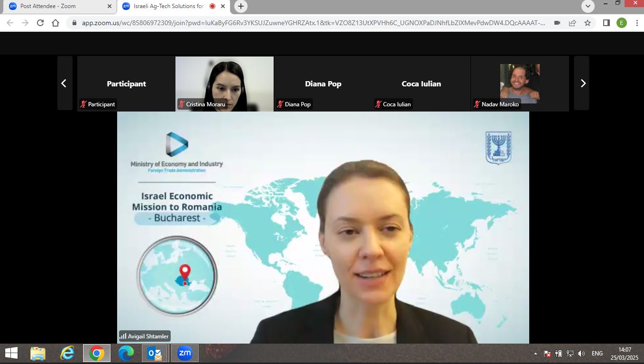Reload the Zoom meeting page
644x364 pixels.
click(x=40, y=23)
